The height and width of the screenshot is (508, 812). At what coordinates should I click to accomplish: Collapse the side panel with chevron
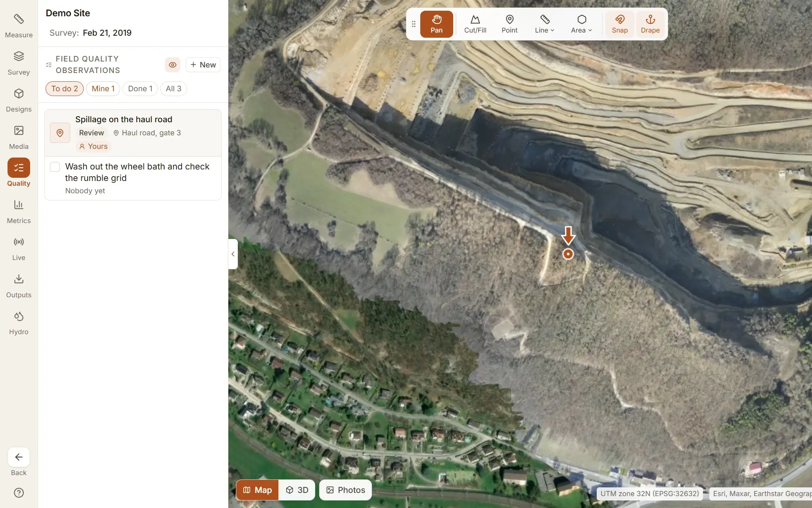pyautogui.click(x=233, y=254)
